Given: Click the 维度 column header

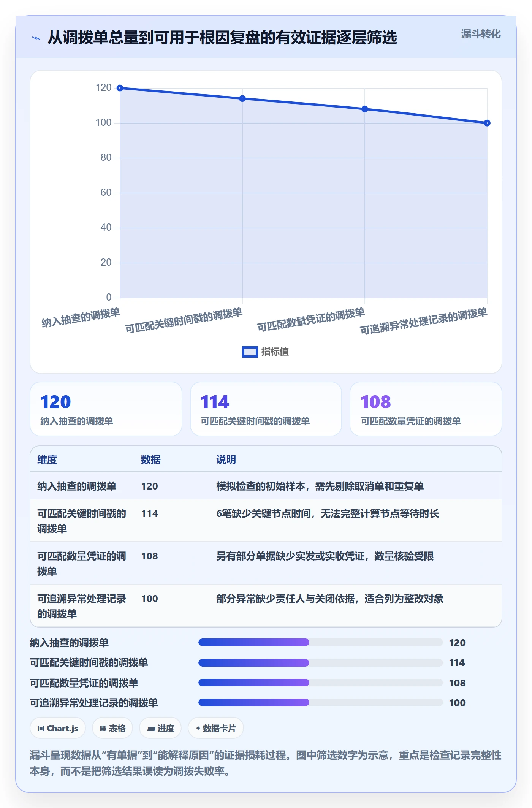Looking at the screenshot, I should tap(47, 459).
